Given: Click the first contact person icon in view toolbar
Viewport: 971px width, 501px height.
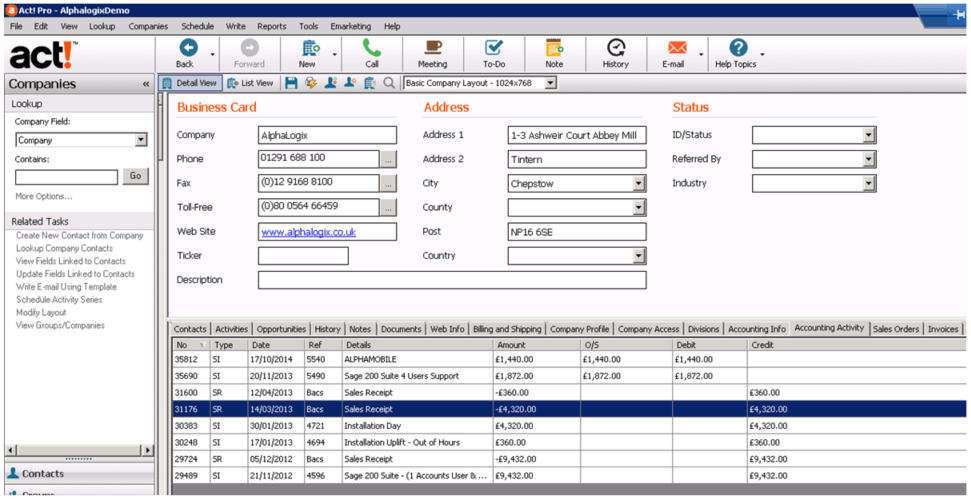Looking at the screenshot, I should tap(331, 83).
